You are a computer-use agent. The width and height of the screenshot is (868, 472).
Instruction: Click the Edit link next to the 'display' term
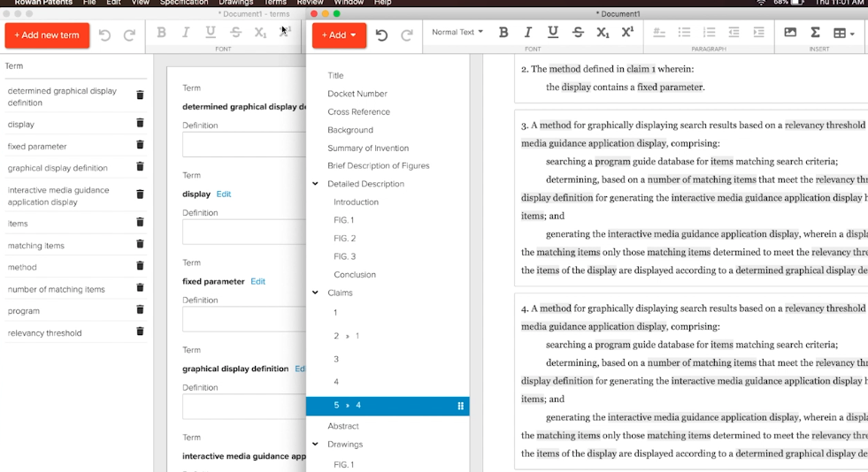[x=224, y=194]
